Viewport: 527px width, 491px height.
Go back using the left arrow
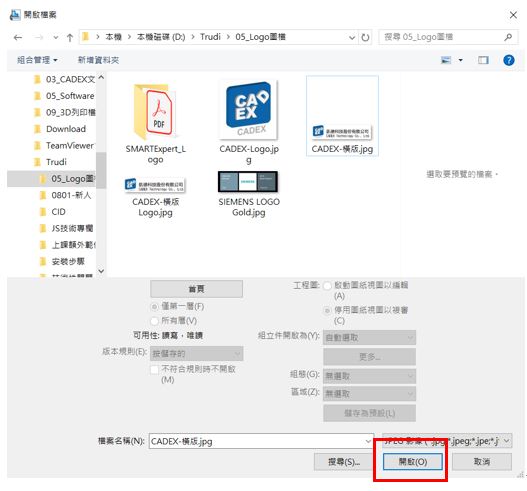coord(18,37)
